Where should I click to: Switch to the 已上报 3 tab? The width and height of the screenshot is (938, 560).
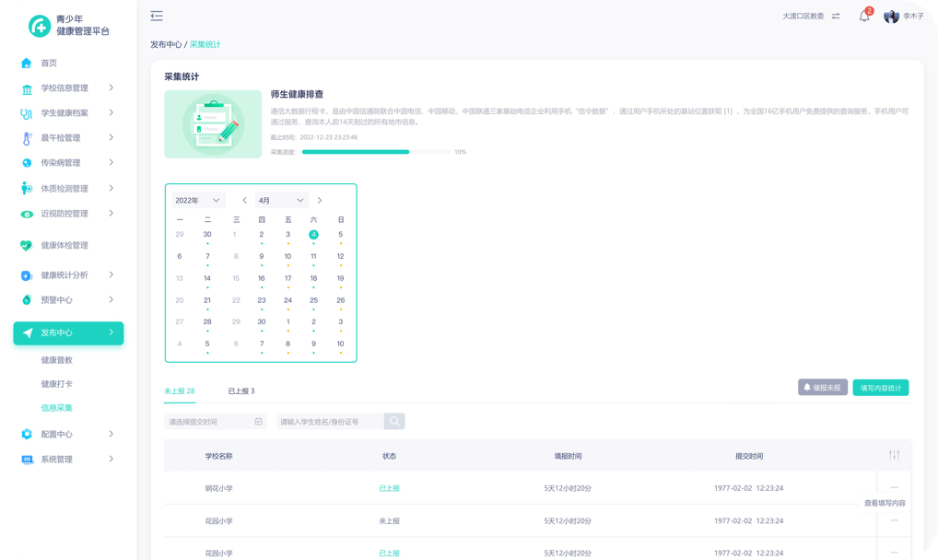[241, 391]
